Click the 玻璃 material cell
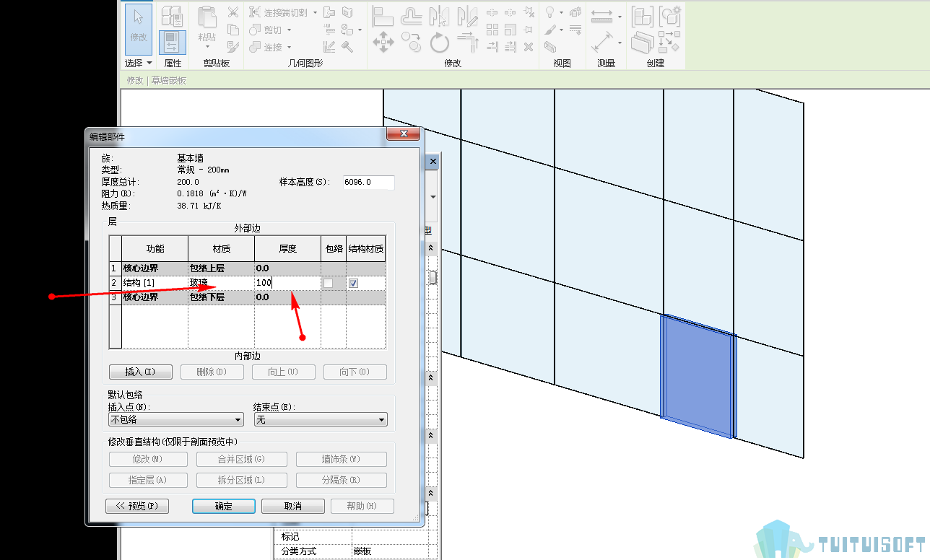The image size is (930, 560). [x=221, y=283]
